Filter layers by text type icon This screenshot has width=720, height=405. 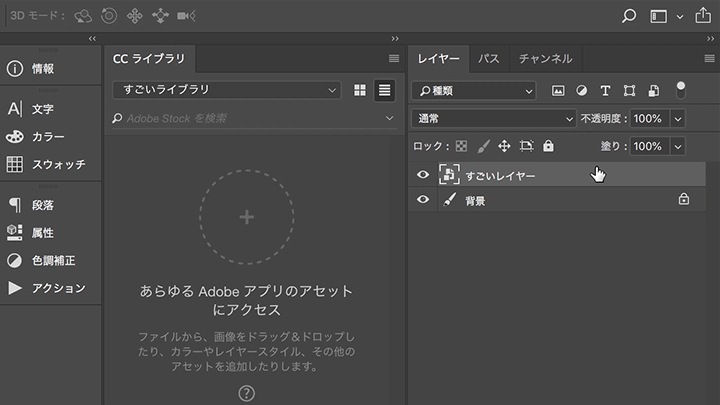pos(605,91)
